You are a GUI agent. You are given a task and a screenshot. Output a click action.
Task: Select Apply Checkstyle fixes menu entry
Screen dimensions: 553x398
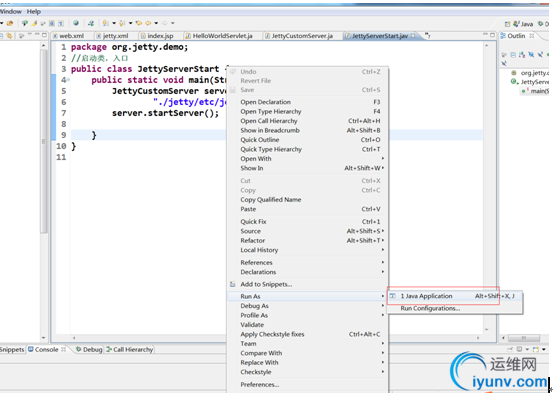pos(308,334)
